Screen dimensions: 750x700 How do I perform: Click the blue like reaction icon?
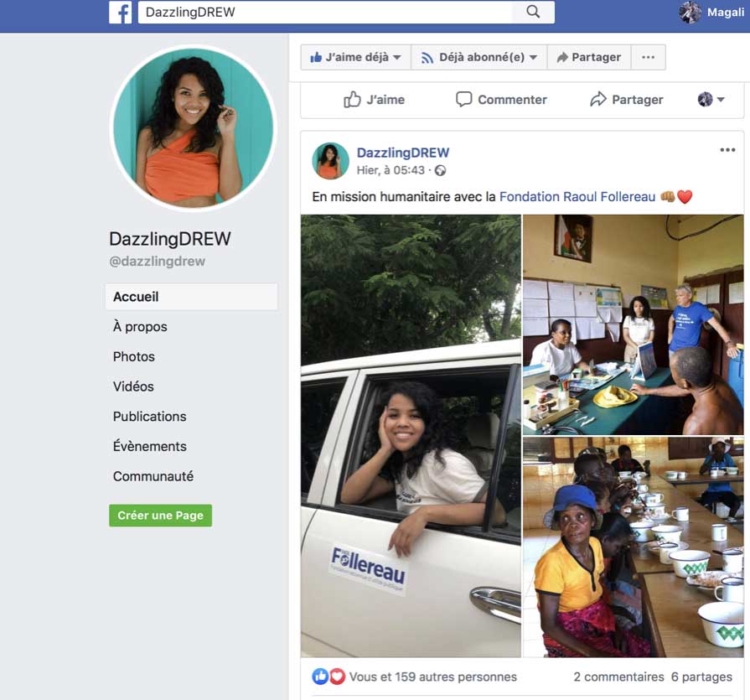tap(320, 677)
